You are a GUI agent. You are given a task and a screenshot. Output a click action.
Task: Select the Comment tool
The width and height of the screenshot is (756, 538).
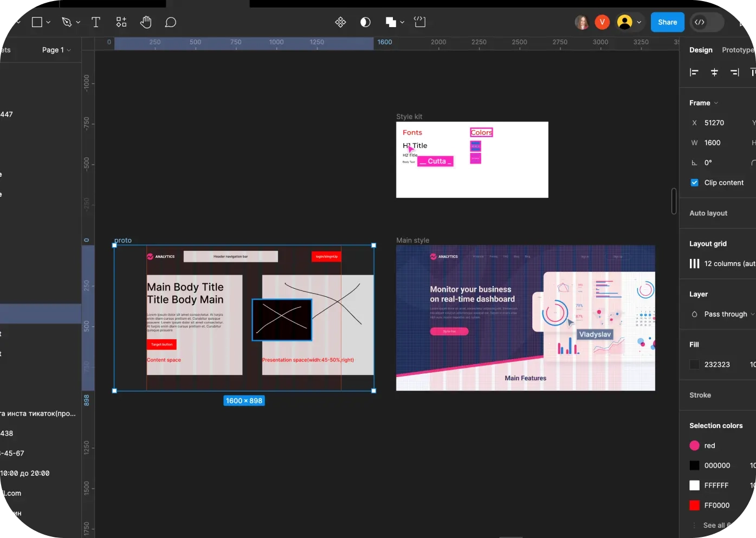(x=171, y=22)
